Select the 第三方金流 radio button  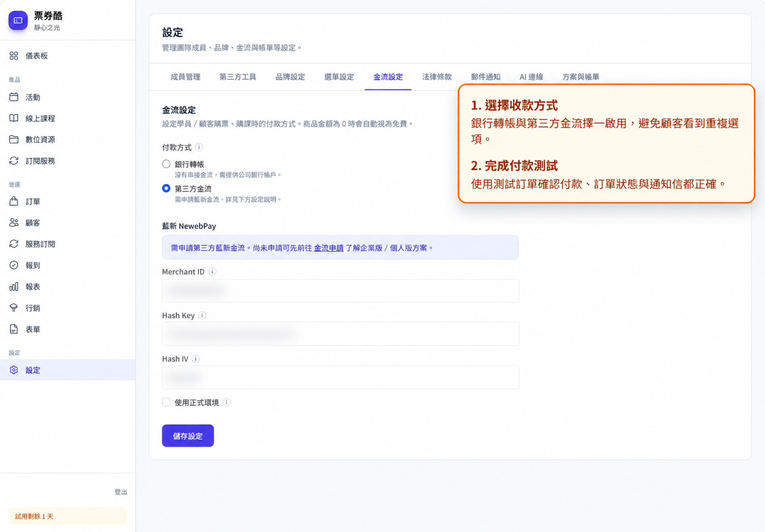[166, 188]
